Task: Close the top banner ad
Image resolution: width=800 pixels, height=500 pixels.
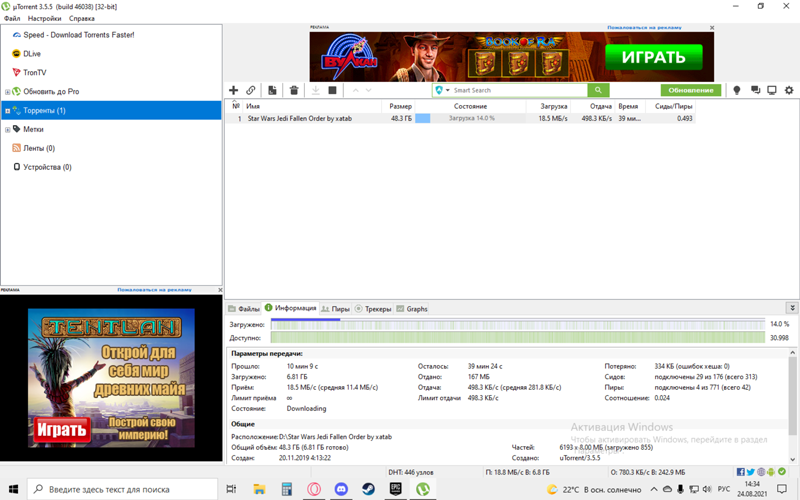Action: [x=712, y=28]
